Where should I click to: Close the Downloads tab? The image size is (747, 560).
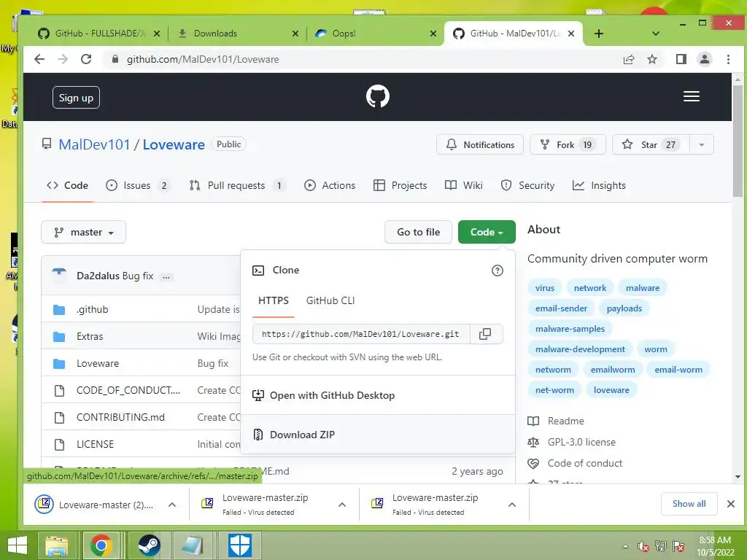pyautogui.click(x=295, y=34)
